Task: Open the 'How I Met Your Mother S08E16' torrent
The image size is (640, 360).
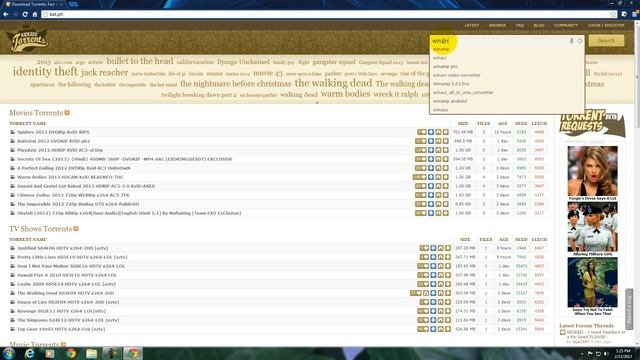Action: click(x=71, y=266)
